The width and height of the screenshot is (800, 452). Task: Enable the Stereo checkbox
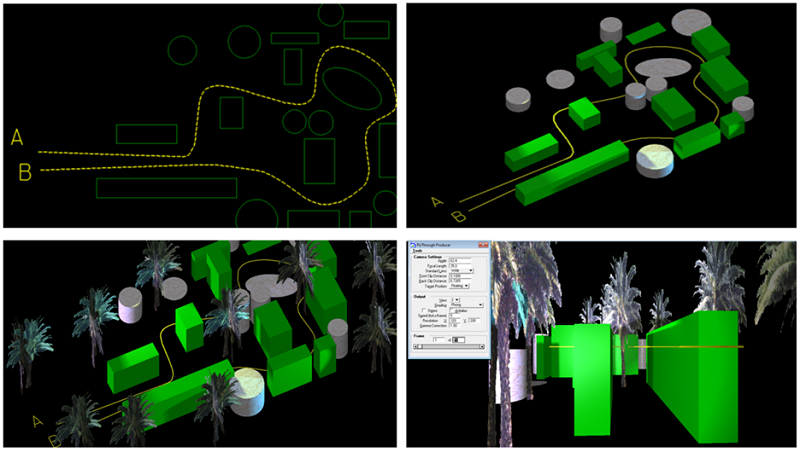(424, 311)
